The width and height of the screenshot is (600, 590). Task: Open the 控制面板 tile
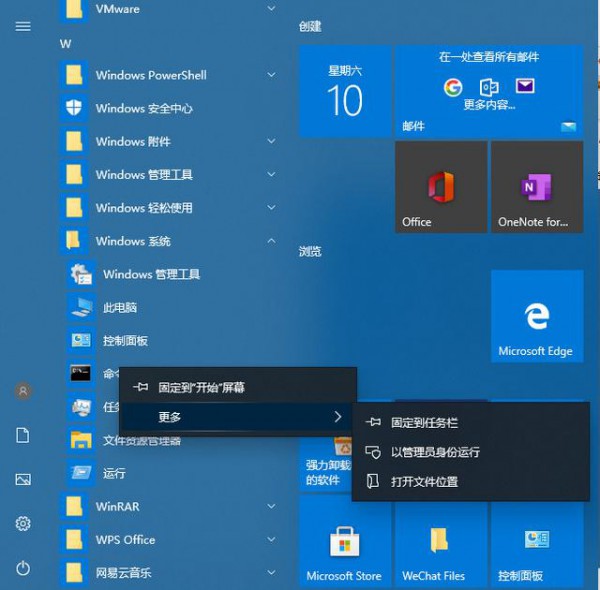click(537, 545)
